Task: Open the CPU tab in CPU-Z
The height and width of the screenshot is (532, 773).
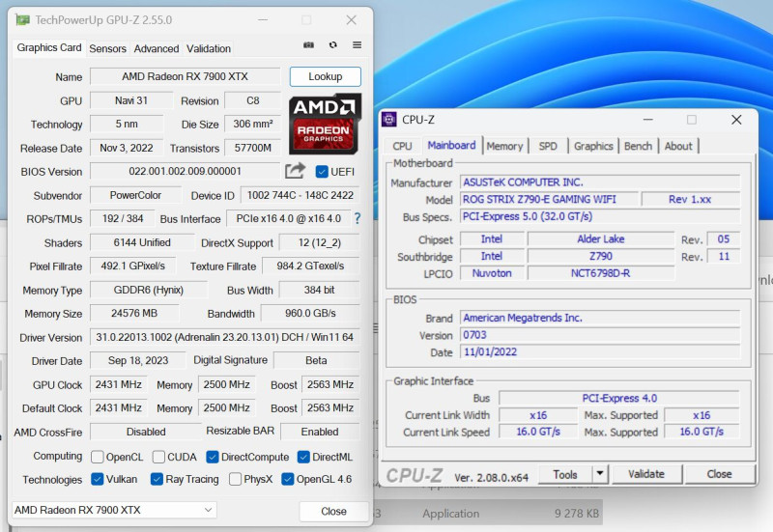Action: (402, 147)
